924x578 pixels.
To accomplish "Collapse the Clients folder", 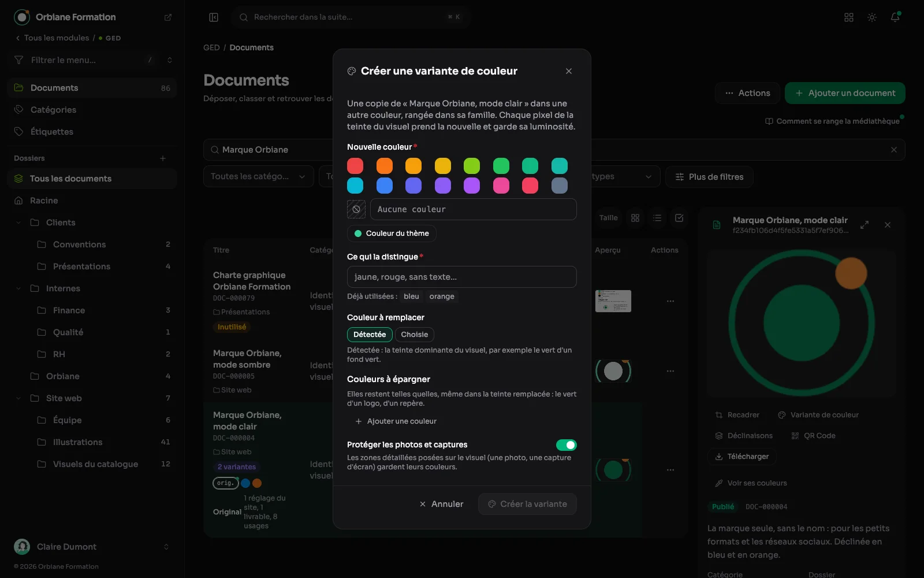I will (x=18, y=223).
